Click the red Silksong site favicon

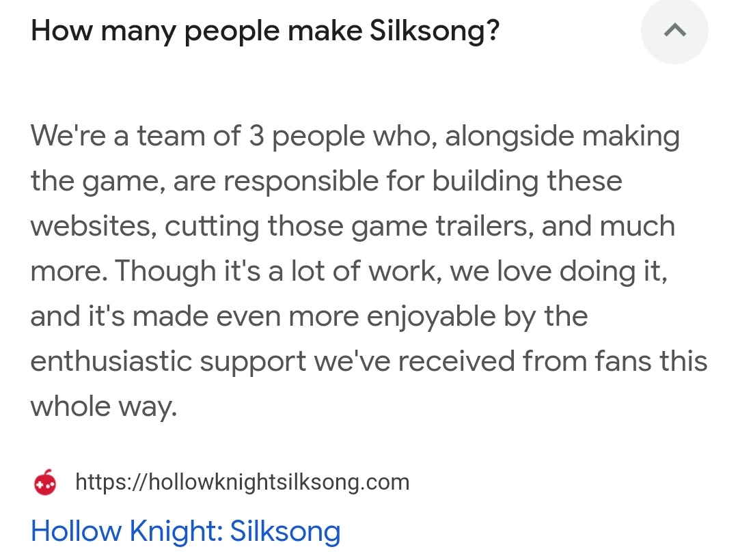[x=45, y=483]
